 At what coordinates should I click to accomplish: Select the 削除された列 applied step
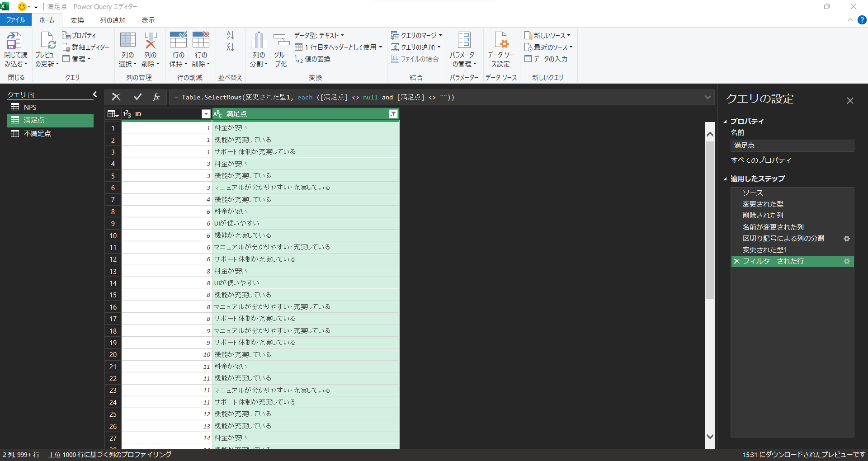(x=792, y=216)
